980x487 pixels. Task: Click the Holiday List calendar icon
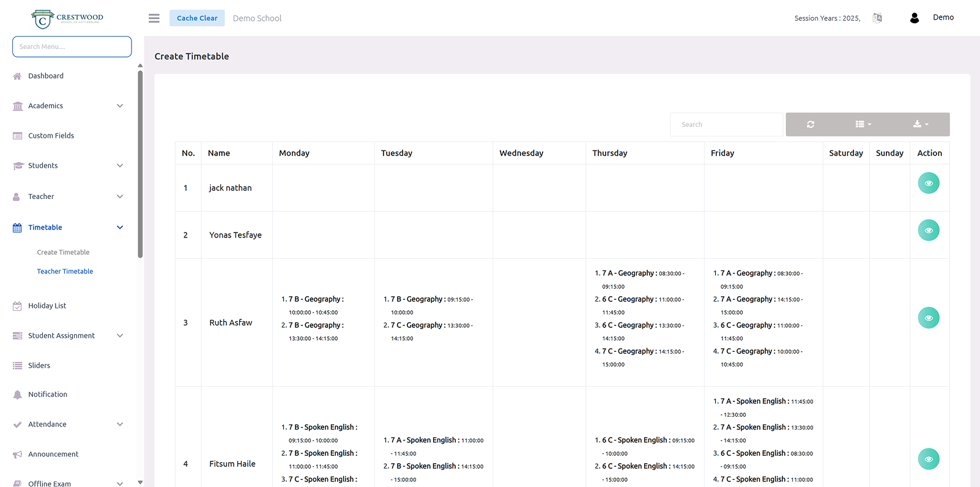(17, 306)
